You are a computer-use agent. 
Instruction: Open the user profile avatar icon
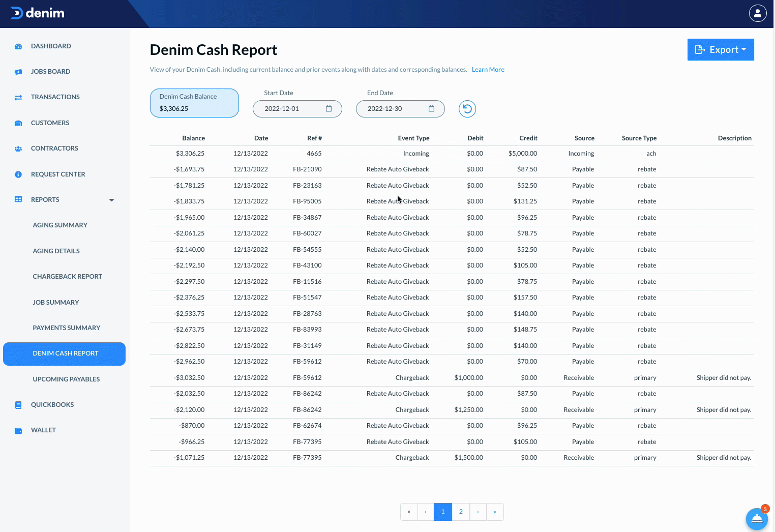(x=758, y=13)
